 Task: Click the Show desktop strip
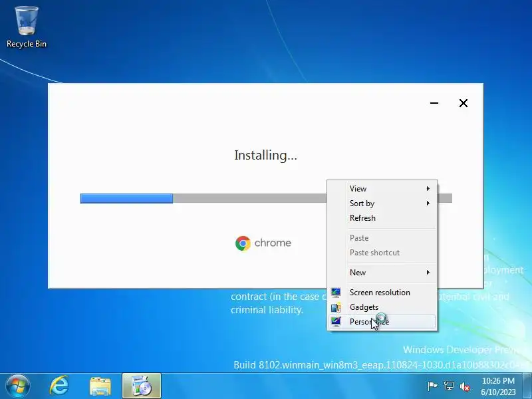[x=528, y=386]
